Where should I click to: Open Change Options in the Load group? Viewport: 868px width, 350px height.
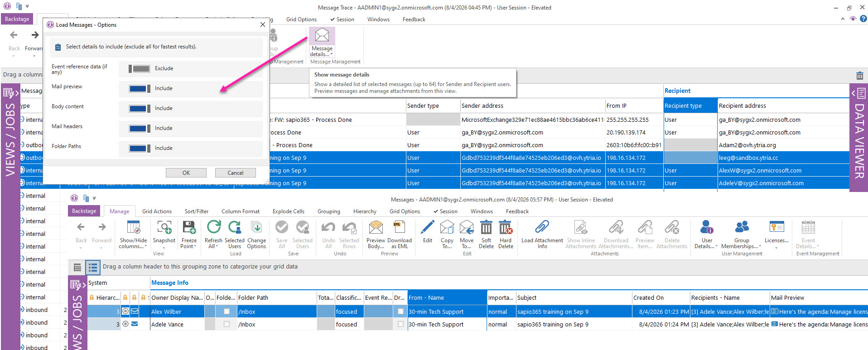coord(256,235)
